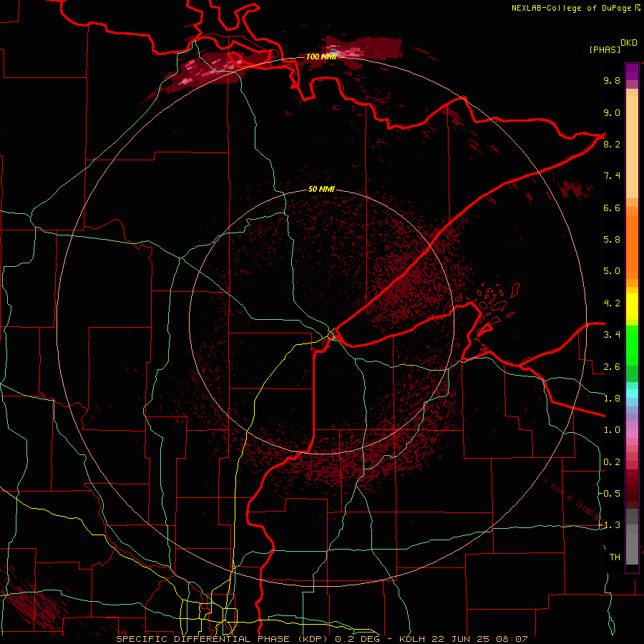Click the 1.0 scale value
Image resolution: width=644 pixels, height=644 pixels.
pyautogui.click(x=612, y=430)
